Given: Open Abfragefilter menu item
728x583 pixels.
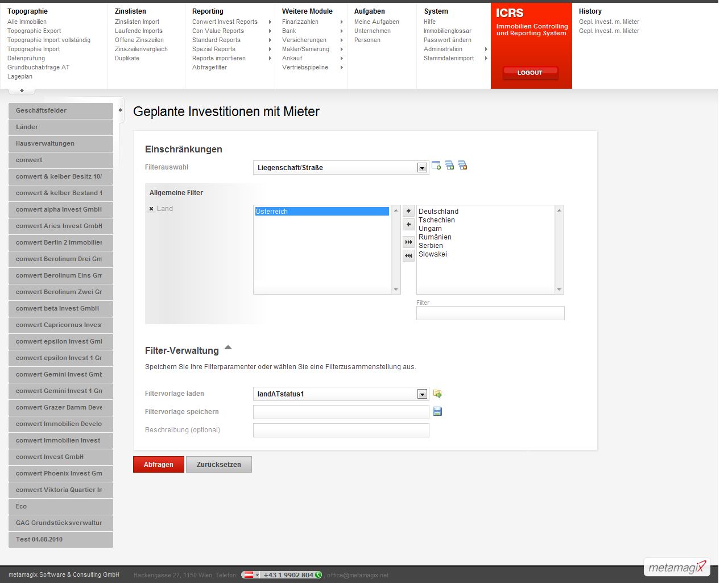Looking at the screenshot, I should click(209, 67).
